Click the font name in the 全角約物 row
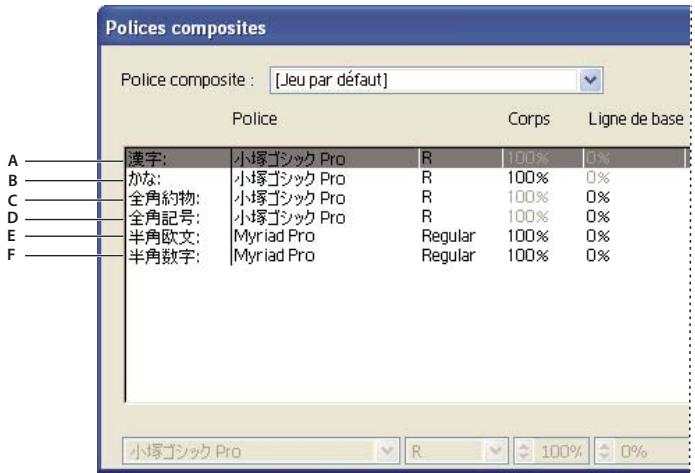Image resolution: width=695 pixels, height=473 pixels. [x=289, y=197]
